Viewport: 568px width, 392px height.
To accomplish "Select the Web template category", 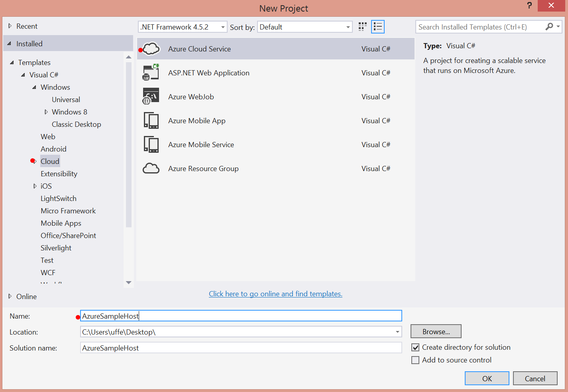I will click(x=48, y=137).
